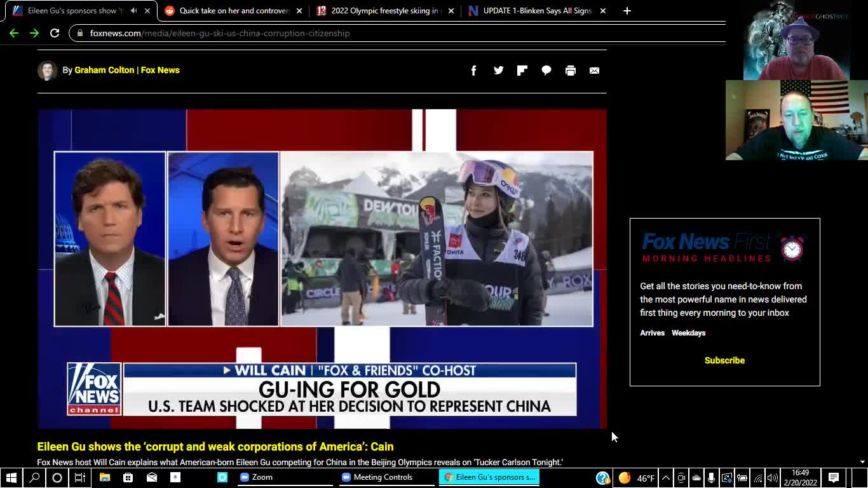This screenshot has width=868, height=488.
Task: Reload the Fox News page
Action: (55, 33)
